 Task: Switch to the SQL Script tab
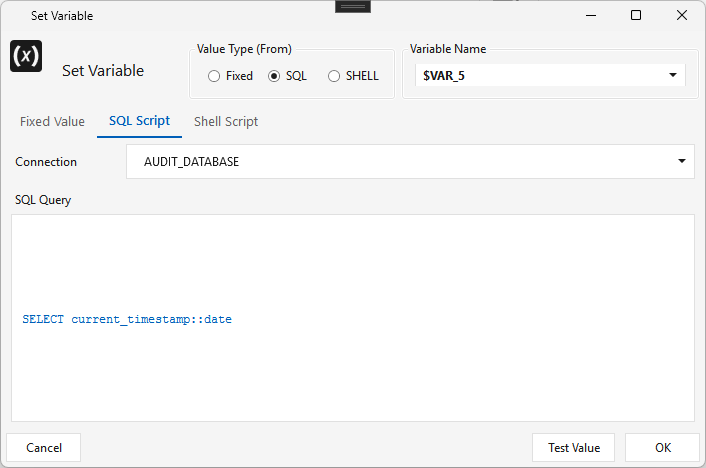click(140, 121)
